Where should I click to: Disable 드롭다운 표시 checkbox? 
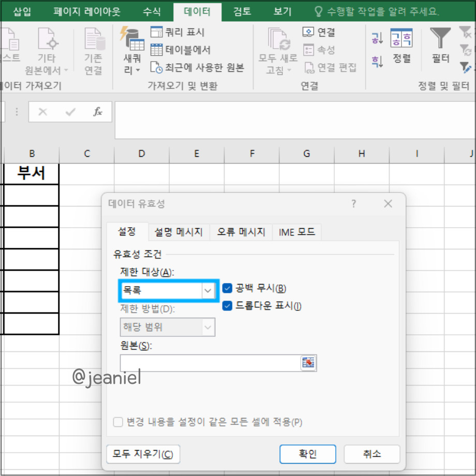tap(227, 306)
